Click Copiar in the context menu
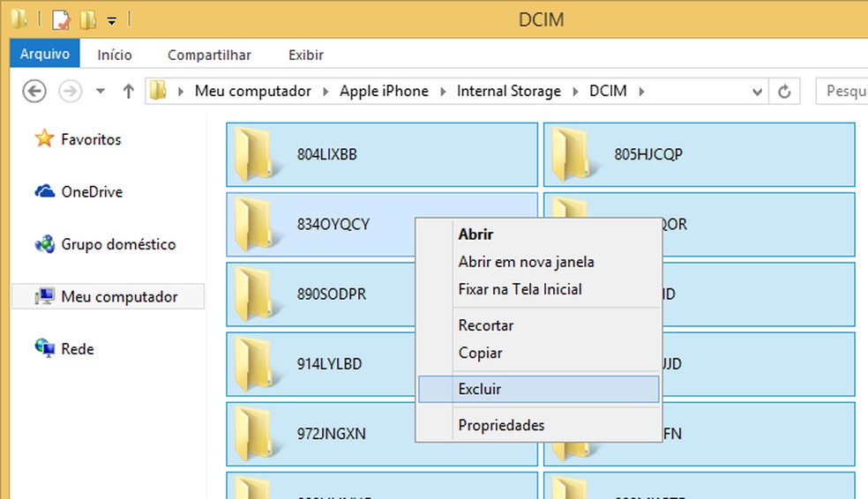 (480, 353)
